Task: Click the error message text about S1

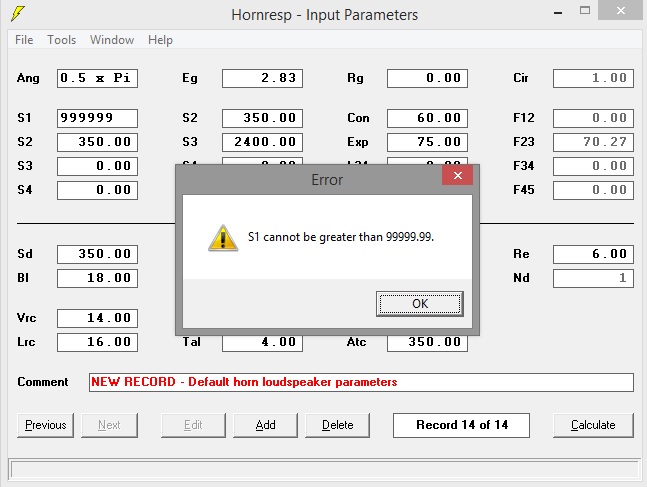Action: (x=341, y=237)
